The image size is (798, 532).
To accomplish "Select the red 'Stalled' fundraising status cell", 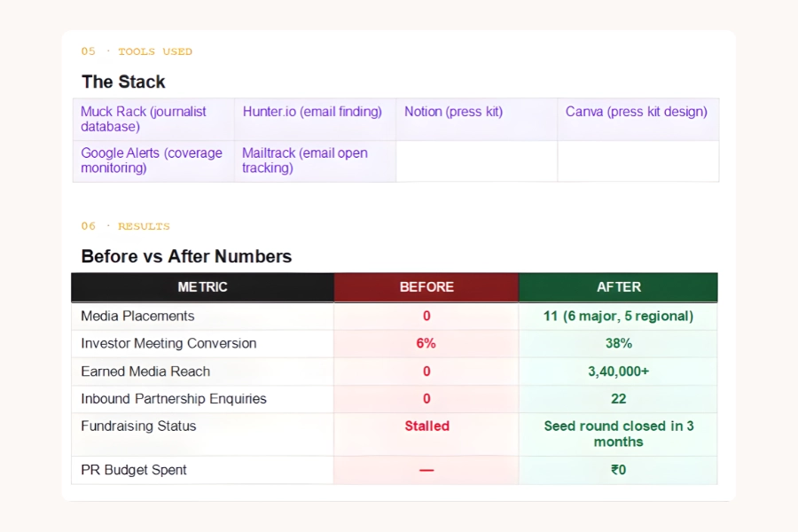I will (426, 426).
